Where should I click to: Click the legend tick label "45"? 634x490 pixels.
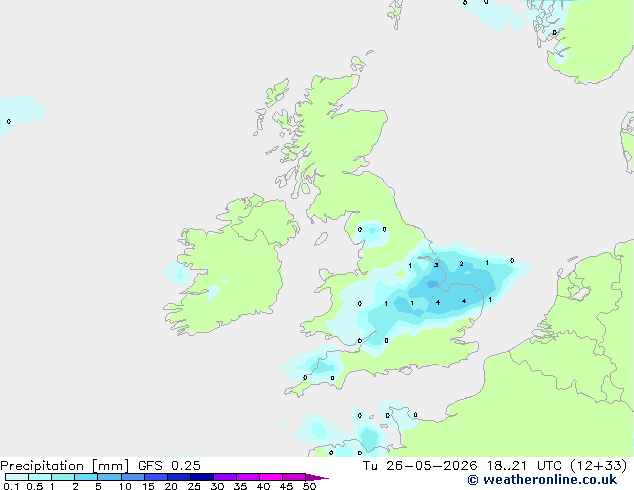[287, 486]
